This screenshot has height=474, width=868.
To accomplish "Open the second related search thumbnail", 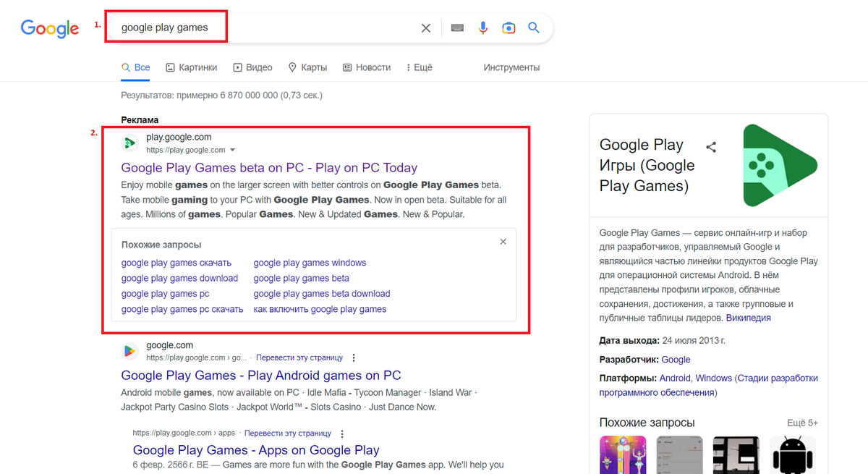I will [x=679, y=454].
